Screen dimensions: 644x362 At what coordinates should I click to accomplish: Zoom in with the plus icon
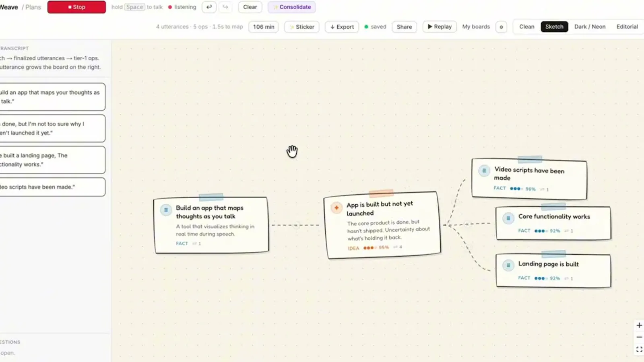coord(639,325)
